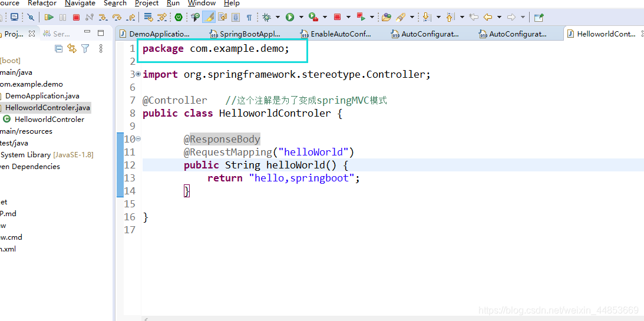Toggle Use Step Filters icon
The width and height of the screenshot is (644, 321).
(x=163, y=17)
